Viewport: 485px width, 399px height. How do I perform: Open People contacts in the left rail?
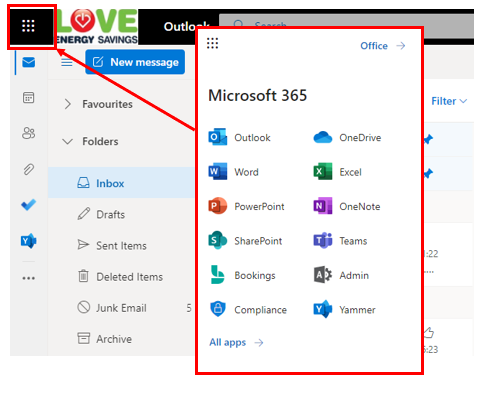[x=29, y=133]
